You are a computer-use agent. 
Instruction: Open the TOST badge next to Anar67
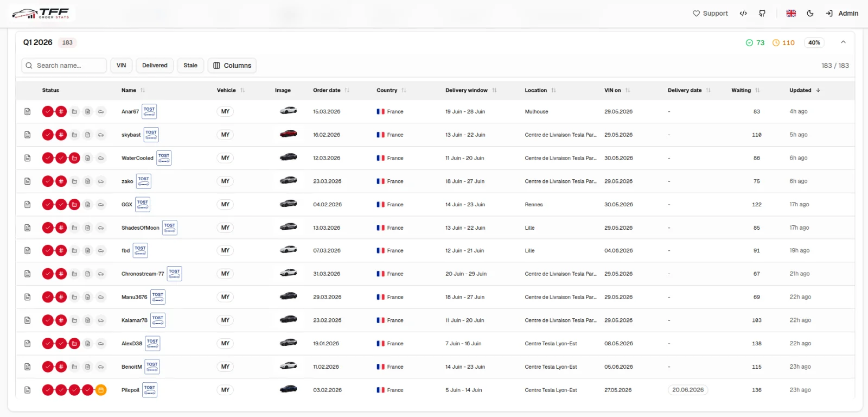click(x=149, y=111)
